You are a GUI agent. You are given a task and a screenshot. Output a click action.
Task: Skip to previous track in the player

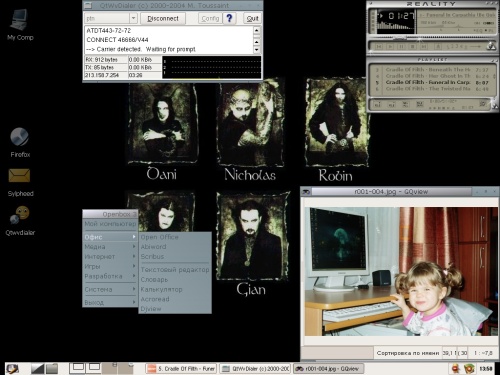(379, 47)
